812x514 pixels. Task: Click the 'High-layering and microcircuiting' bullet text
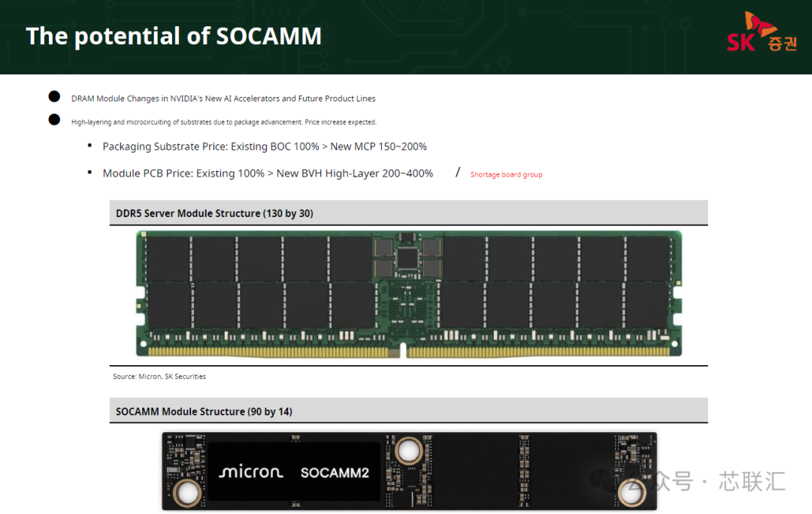pyautogui.click(x=224, y=122)
